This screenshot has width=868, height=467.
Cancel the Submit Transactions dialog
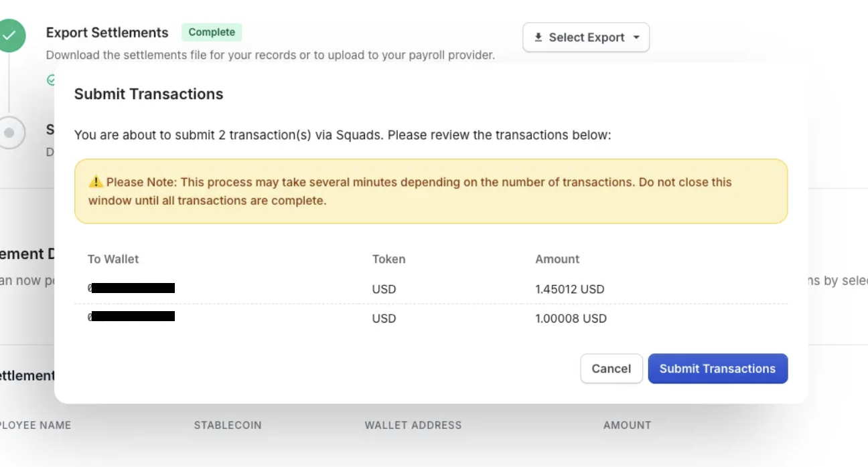pyautogui.click(x=611, y=369)
